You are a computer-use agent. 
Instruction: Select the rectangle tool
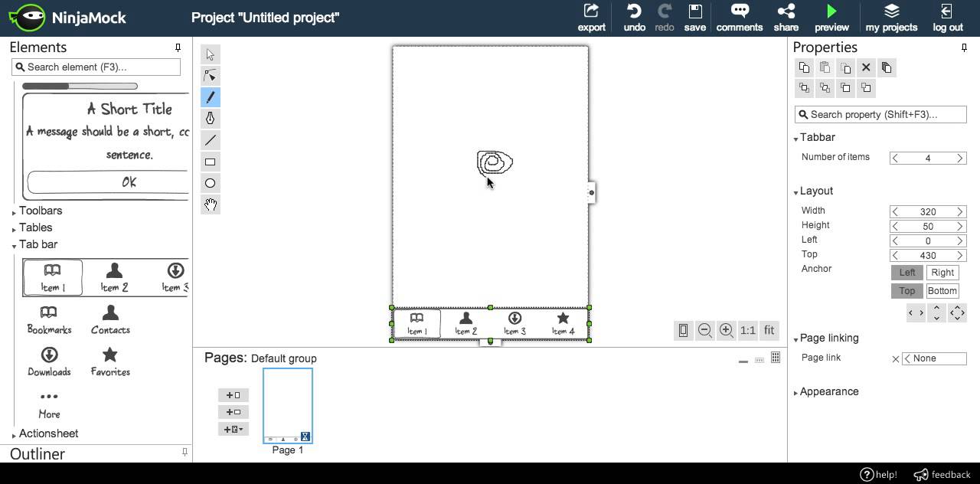(x=211, y=162)
